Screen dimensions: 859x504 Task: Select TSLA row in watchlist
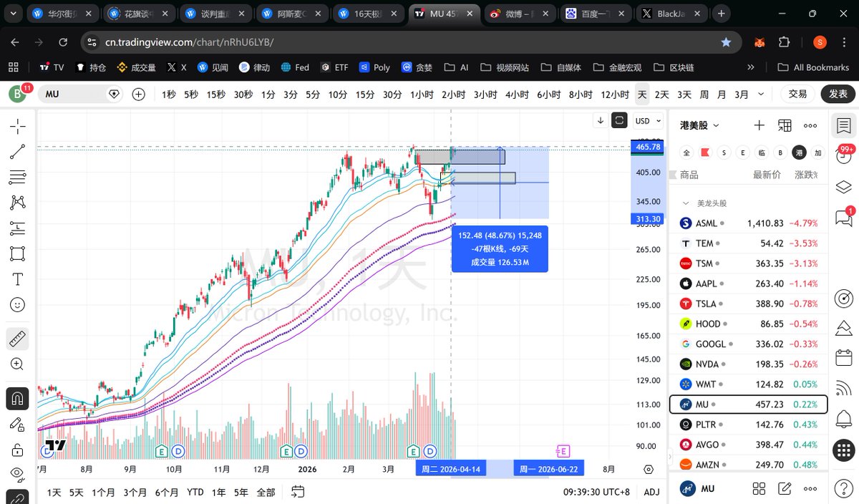pos(748,304)
